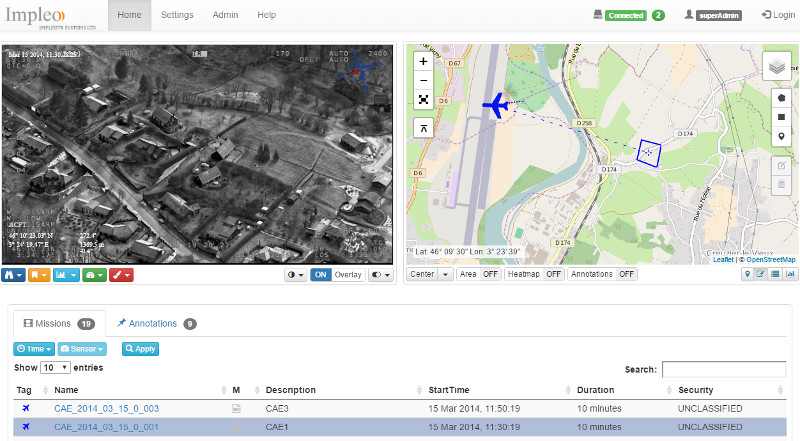Click the blue airplane on the map
800x441 pixels.
(x=495, y=105)
